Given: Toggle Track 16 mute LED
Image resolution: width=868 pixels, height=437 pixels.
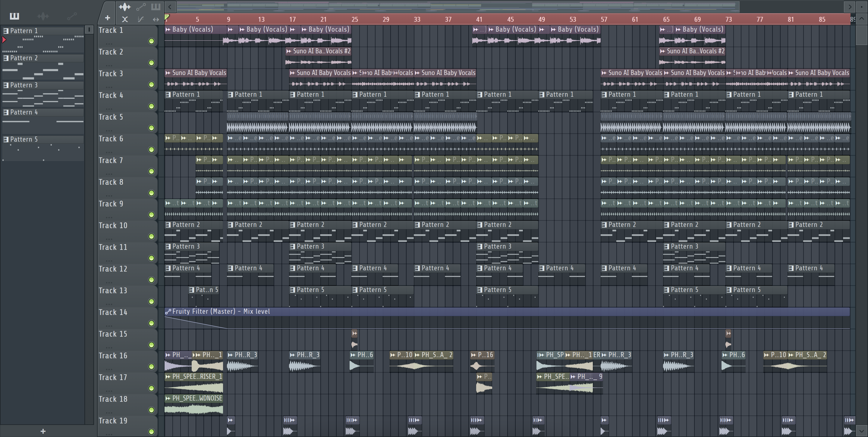Looking at the screenshot, I should point(151,366).
